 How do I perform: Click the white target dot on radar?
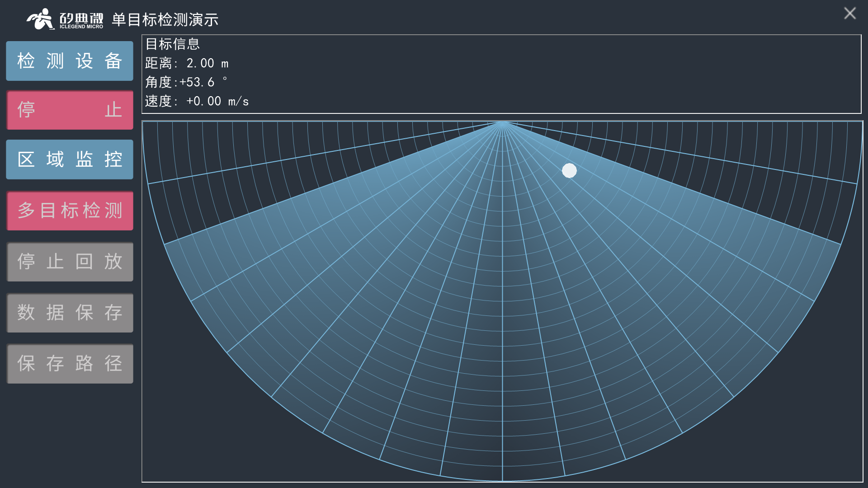point(569,170)
